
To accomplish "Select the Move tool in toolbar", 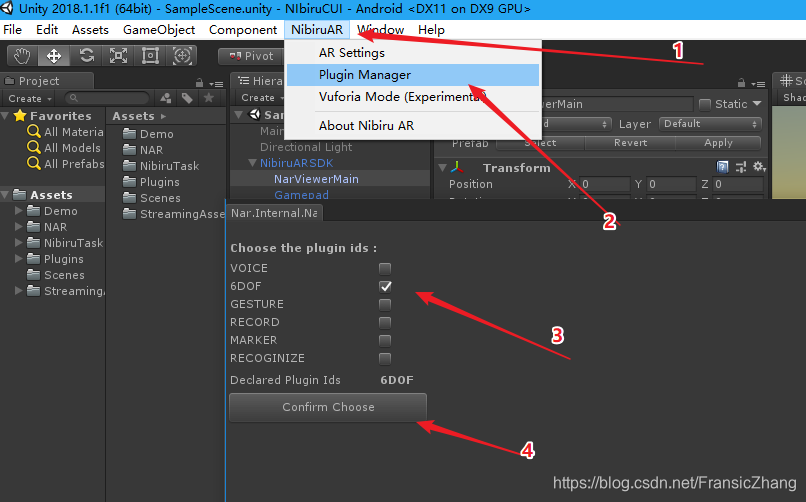I will coord(54,55).
